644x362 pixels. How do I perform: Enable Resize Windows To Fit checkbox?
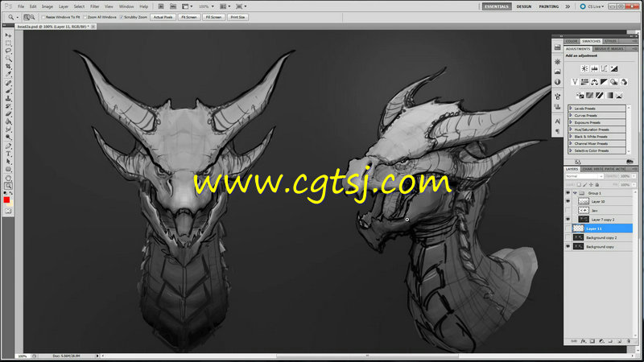(43, 17)
